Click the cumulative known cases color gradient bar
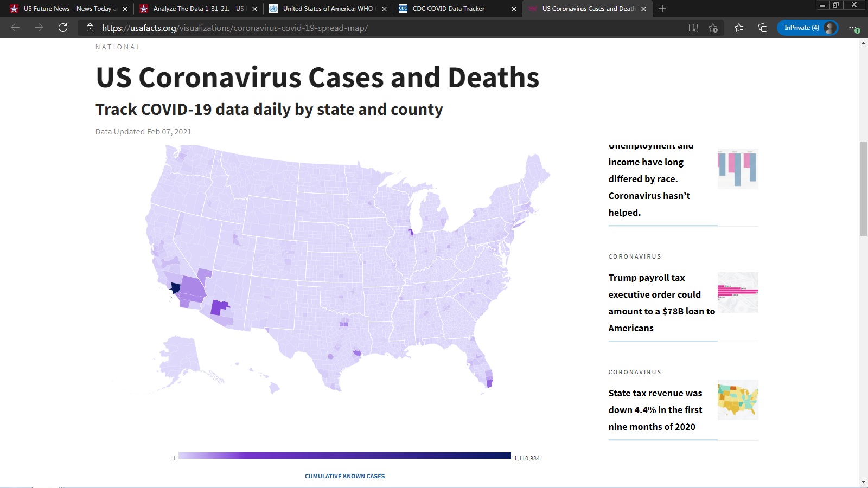The height and width of the screenshot is (488, 868). point(344,455)
